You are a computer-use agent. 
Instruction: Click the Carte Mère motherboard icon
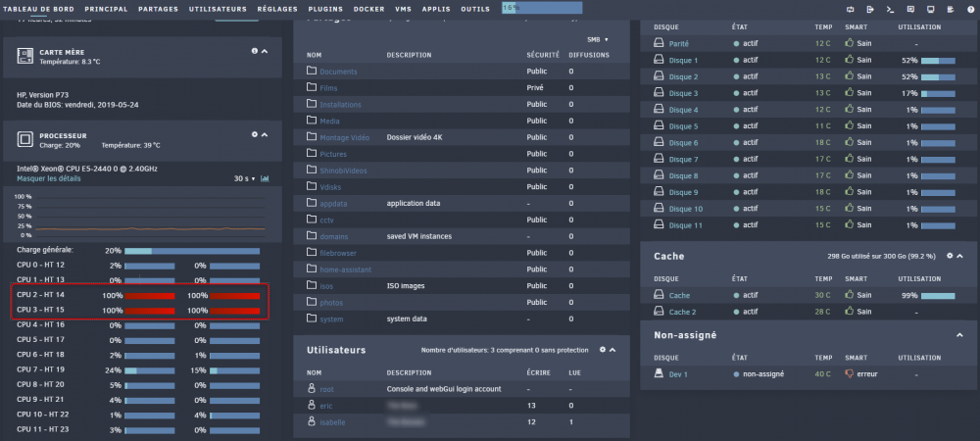tap(25, 56)
